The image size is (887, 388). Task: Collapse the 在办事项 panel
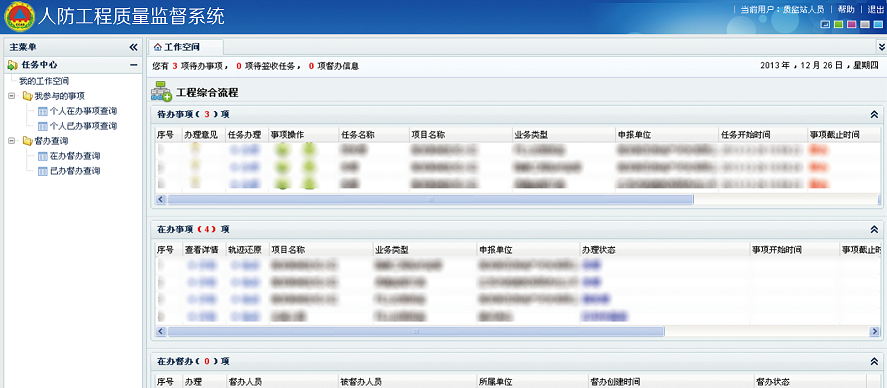click(874, 229)
